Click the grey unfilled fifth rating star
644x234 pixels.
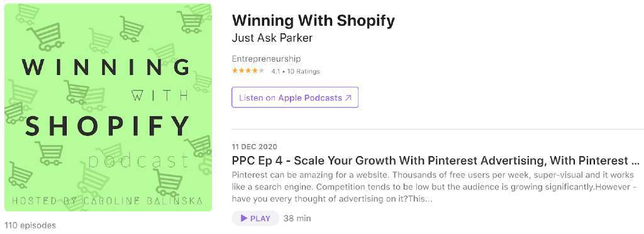click(x=261, y=70)
